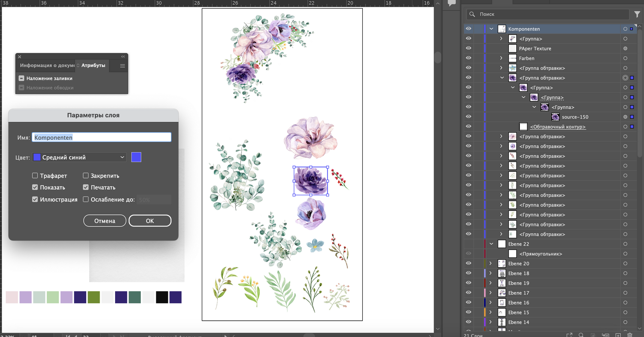Click the blue layer color swatch in dialog
644x337 pixels.
136,157
